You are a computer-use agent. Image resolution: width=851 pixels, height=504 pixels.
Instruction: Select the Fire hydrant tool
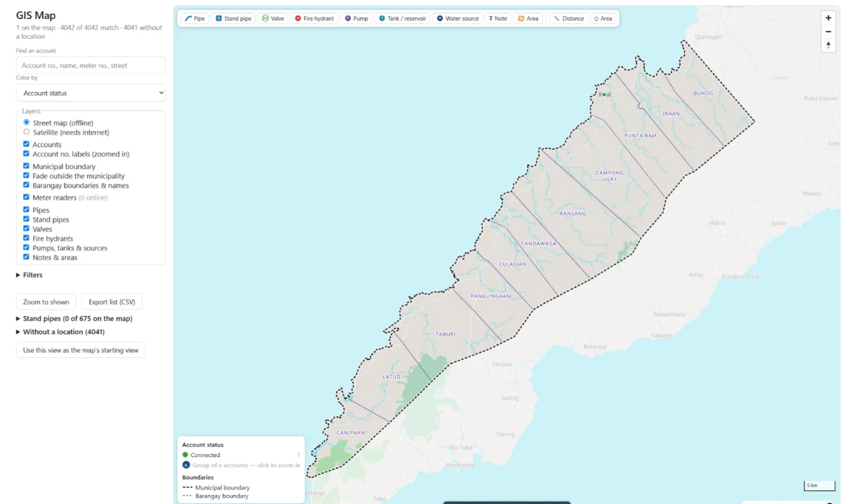(314, 19)
